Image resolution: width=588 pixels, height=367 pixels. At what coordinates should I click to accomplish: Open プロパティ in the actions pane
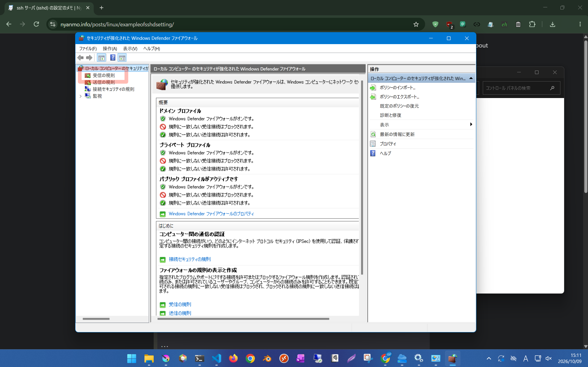click(388, 144)
